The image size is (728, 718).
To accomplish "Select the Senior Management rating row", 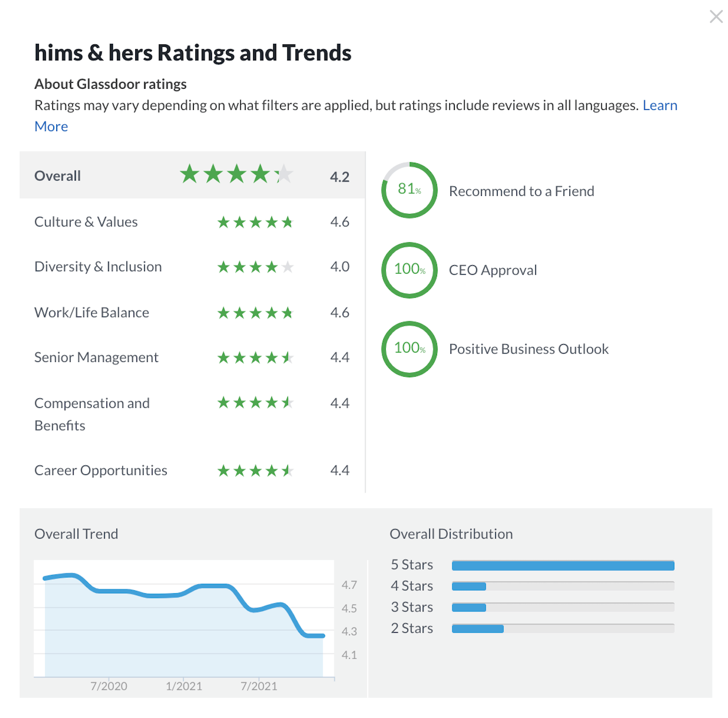I will [x=192, y=358].
